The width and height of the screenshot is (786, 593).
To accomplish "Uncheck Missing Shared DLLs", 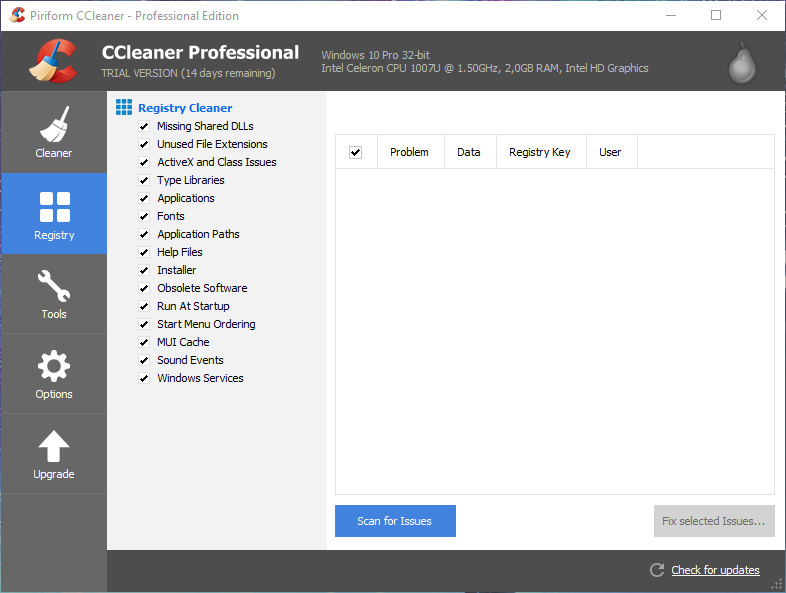I will point(144,126).
